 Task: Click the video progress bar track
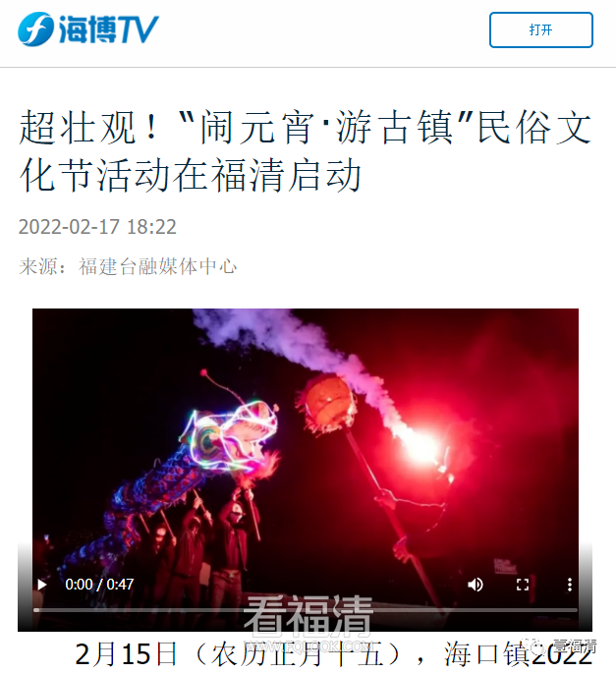coord(306,610)
